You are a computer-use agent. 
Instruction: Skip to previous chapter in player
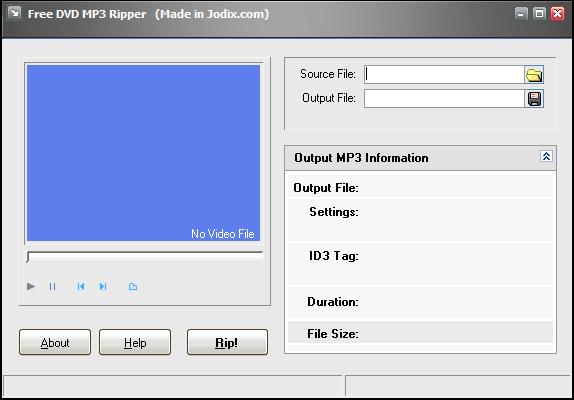[81, 286]
